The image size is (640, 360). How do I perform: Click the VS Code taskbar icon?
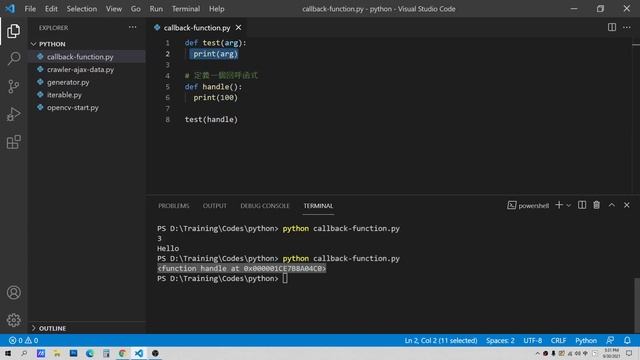pyautogui.click(x=139, y=353)
